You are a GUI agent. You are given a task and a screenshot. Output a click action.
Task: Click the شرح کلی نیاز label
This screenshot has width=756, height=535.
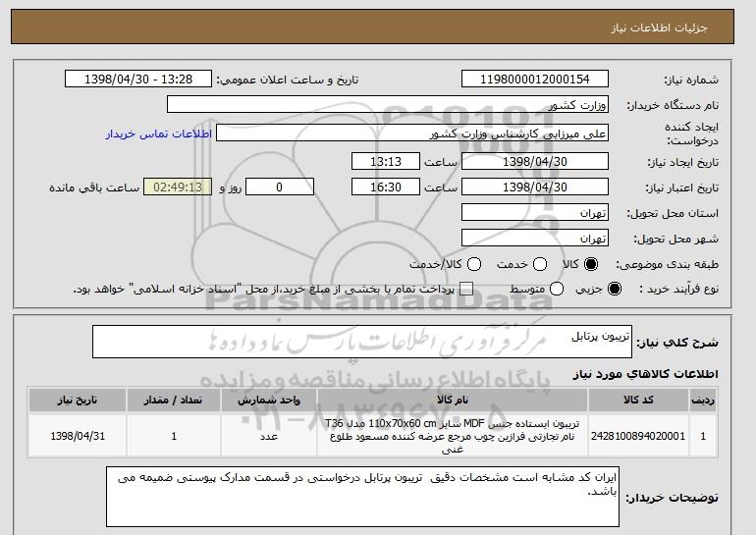pos(677,343)
